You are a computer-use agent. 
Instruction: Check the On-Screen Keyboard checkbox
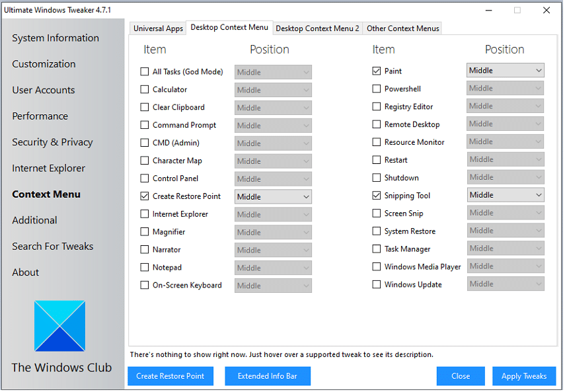(x=145, y=286)
